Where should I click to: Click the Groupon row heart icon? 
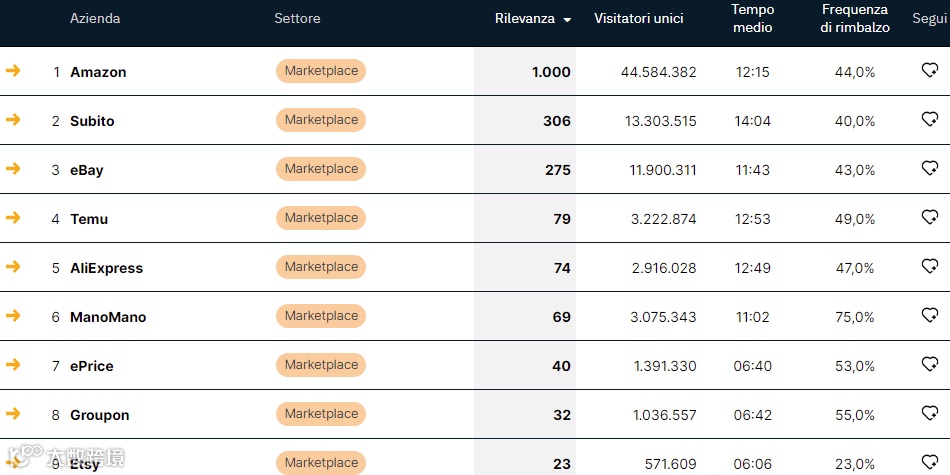[929, 413]
